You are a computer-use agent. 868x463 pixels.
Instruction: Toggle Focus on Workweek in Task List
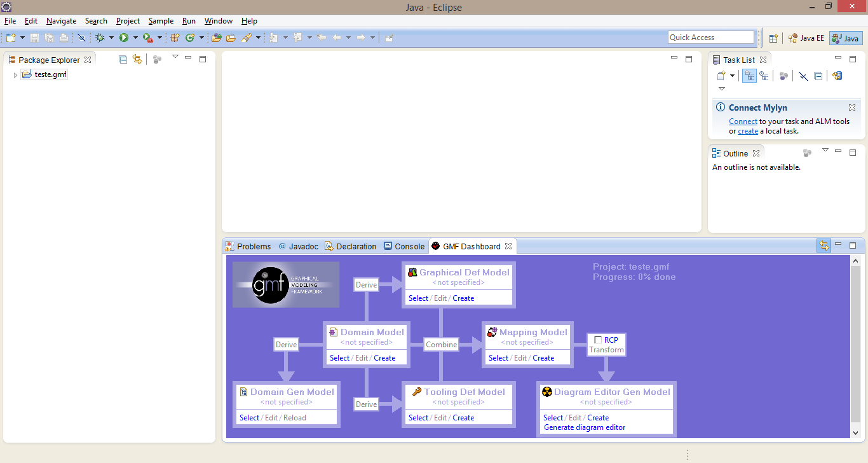click(783, 76)
